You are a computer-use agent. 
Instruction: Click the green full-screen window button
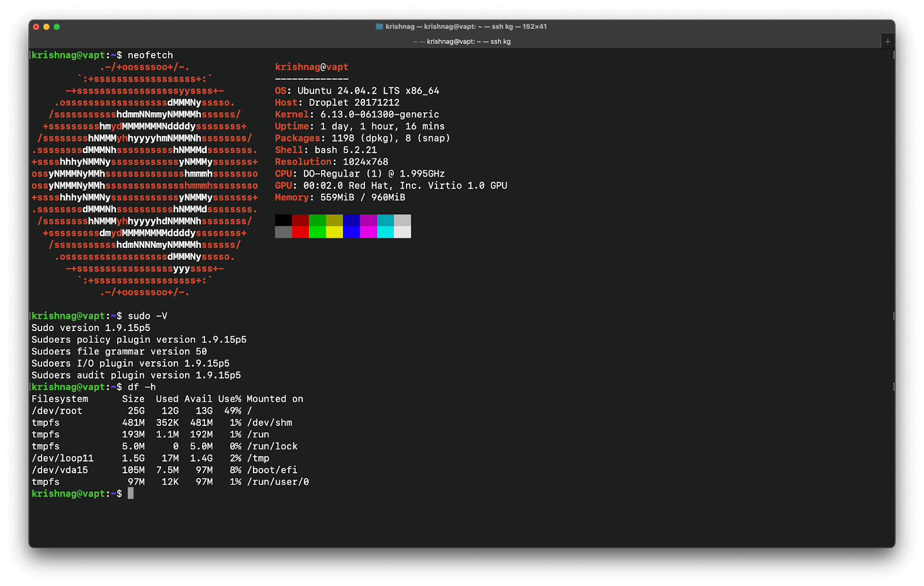coord(57,27)
